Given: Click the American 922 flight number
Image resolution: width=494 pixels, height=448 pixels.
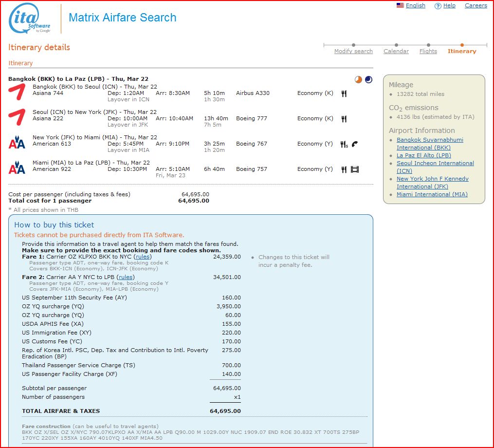Looking at the screenshot, I should (x=52, y=169).
